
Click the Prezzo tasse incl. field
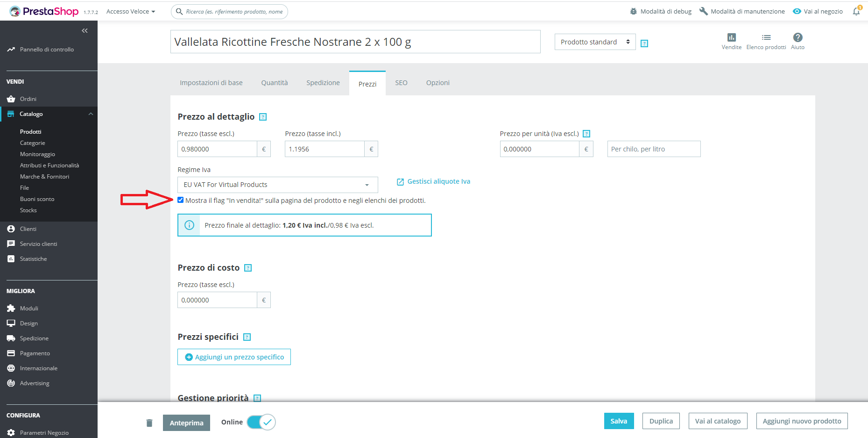pyautogui.click(x=325, y=149)
